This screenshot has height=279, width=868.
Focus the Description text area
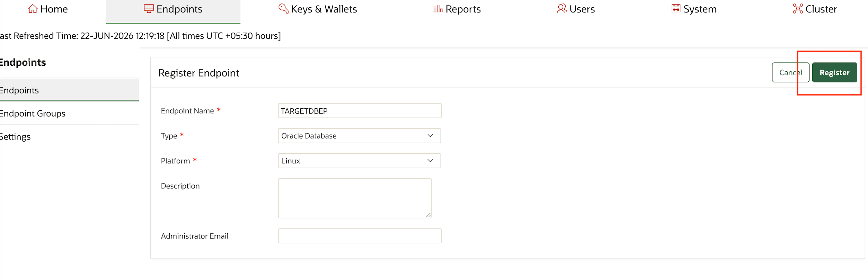click(355, 198)
